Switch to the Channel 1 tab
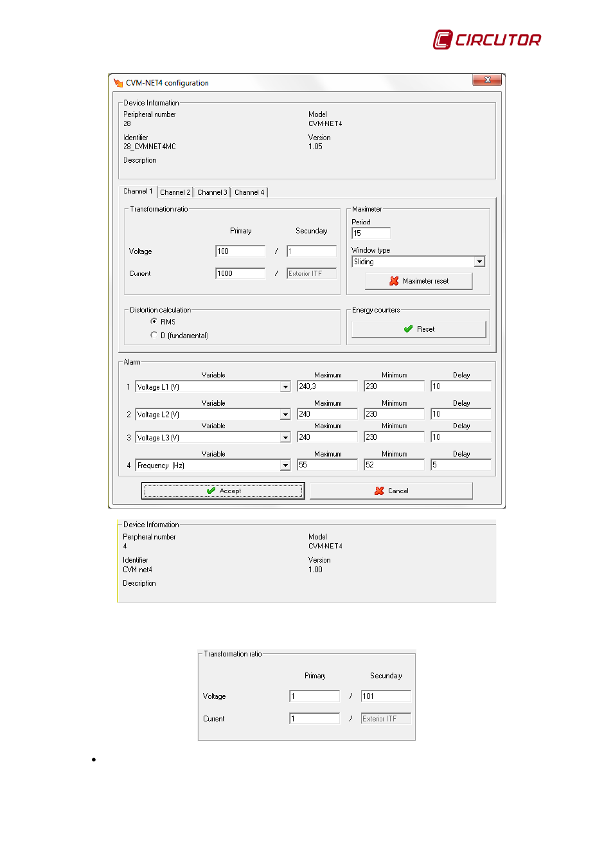The image size is (613, 868). pos(138,191)
